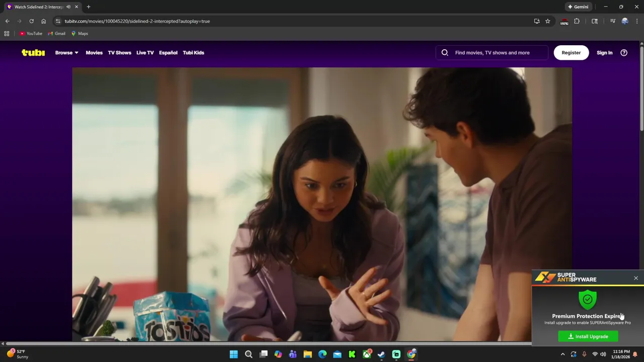The height and width of the screenshot is (362, 644).
Task: Install app icon in the address bar
Action: [537, 21]
